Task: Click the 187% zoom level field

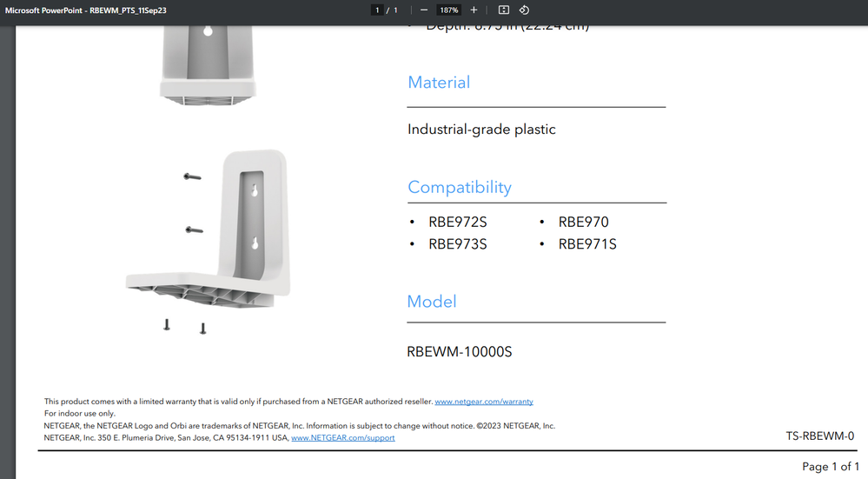Action: pyautogui.click(x=449, y=10)
